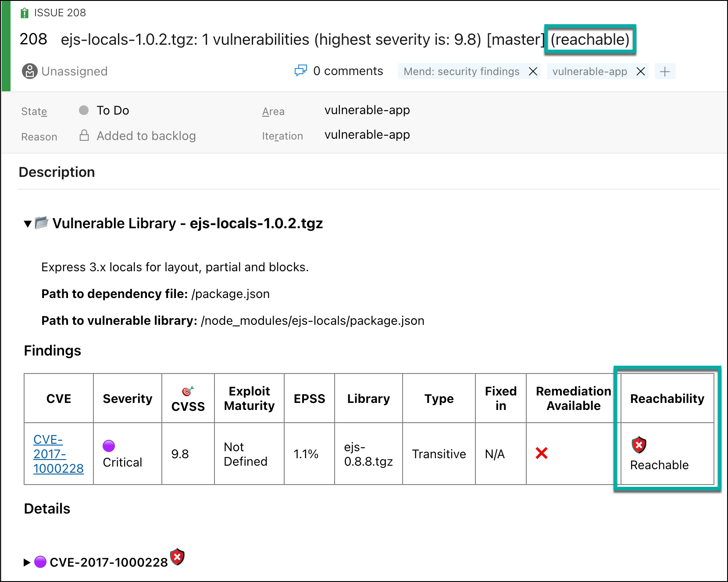
Task: Open the State To Do dropdown
Action: [112, 111]
